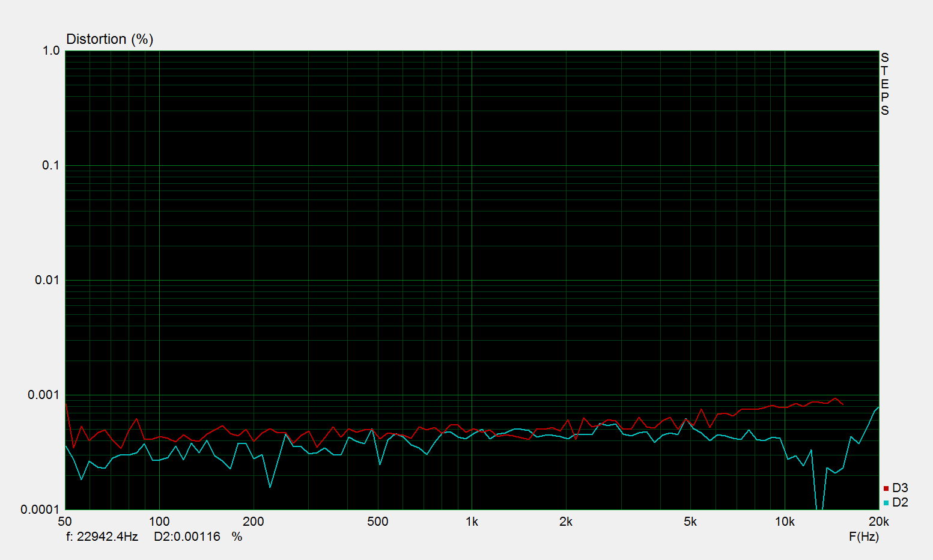
Task: Click the 2k frequency tick label
Action: pos(566,522)
